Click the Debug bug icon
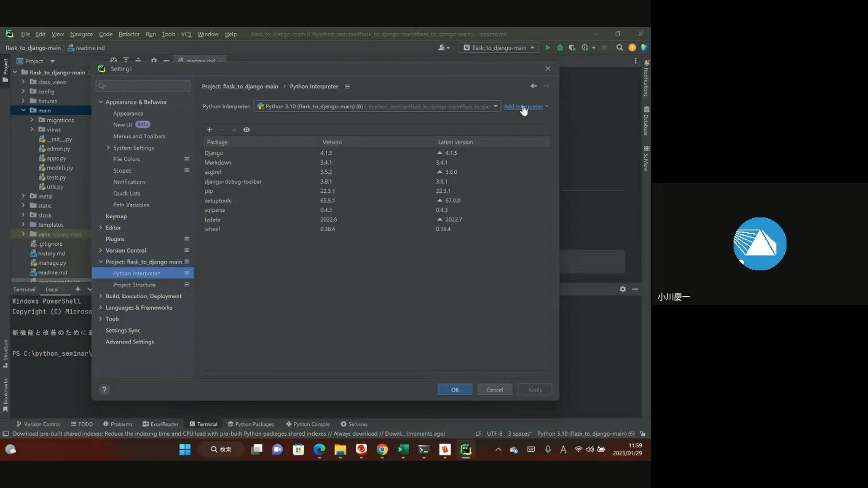The width and height of the screenshot is (868, 488). pyautogui.click(x=560, y=47)
